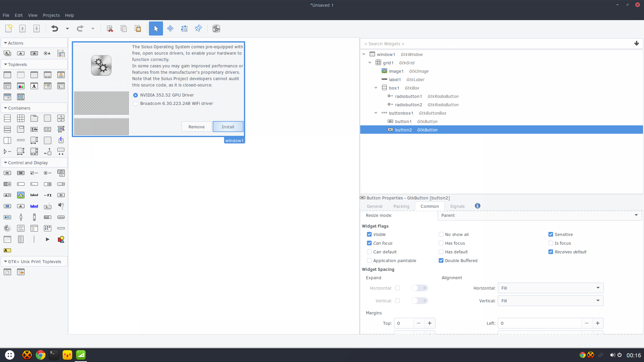Click the Cut scissors icon in toolbar
The image size is (644, 362).
coord(110,28)
